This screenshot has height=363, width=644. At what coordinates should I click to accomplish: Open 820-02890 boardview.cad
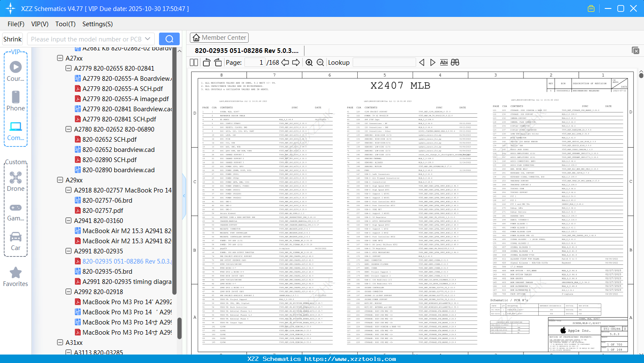click(x=118, y=170)
